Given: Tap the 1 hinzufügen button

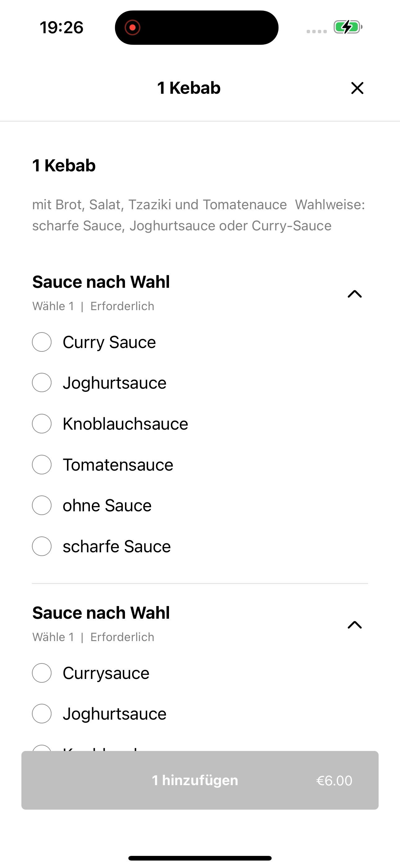Looking at the screenshot, I should point(195,780).
